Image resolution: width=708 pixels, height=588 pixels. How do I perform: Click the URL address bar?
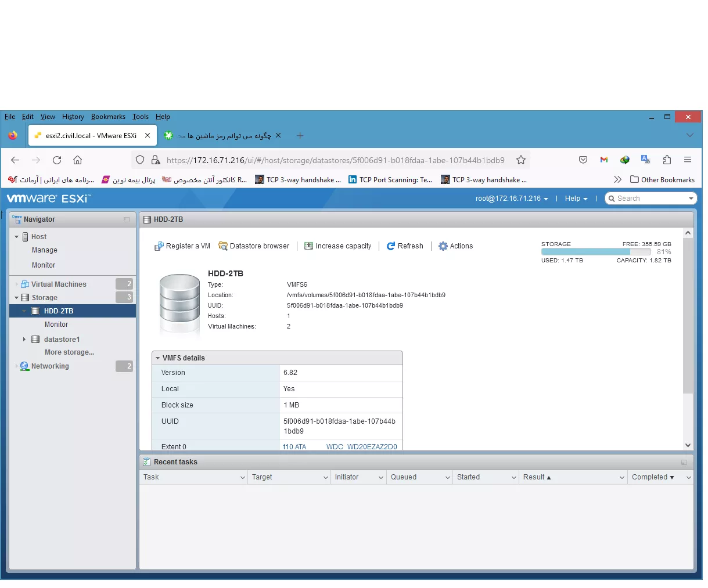(335, 160)
